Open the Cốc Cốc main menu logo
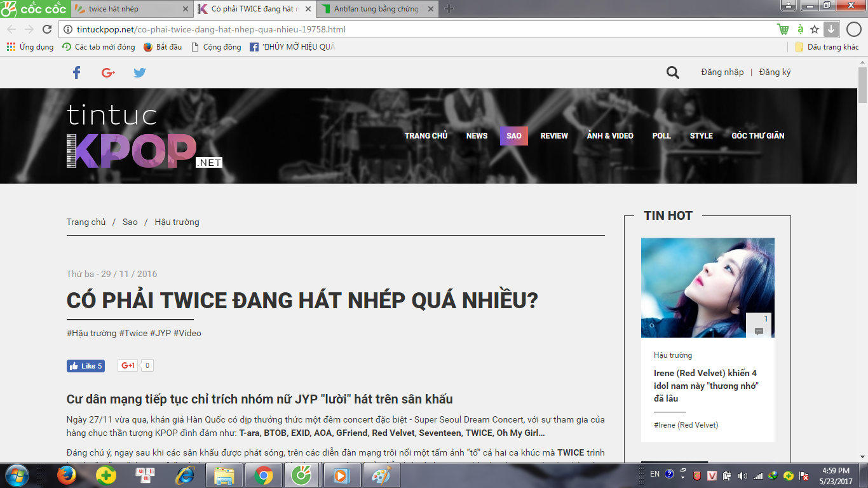868x488 pixels. click(x=33, y=9)
